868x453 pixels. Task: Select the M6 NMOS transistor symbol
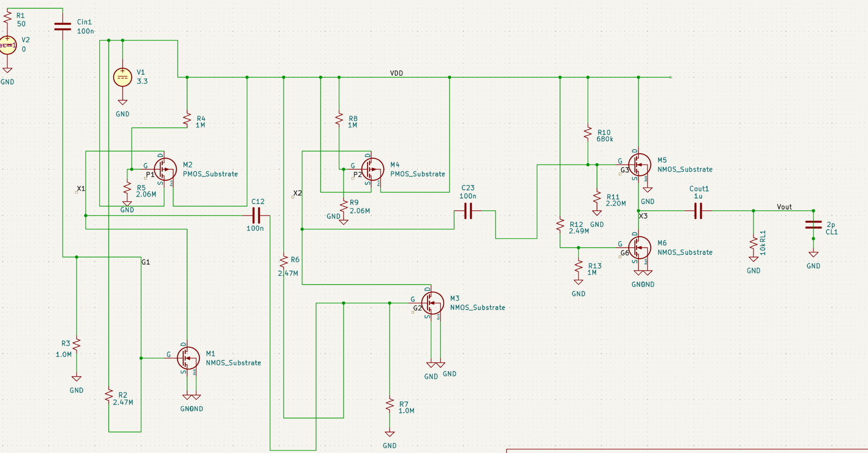click(639, 247)
